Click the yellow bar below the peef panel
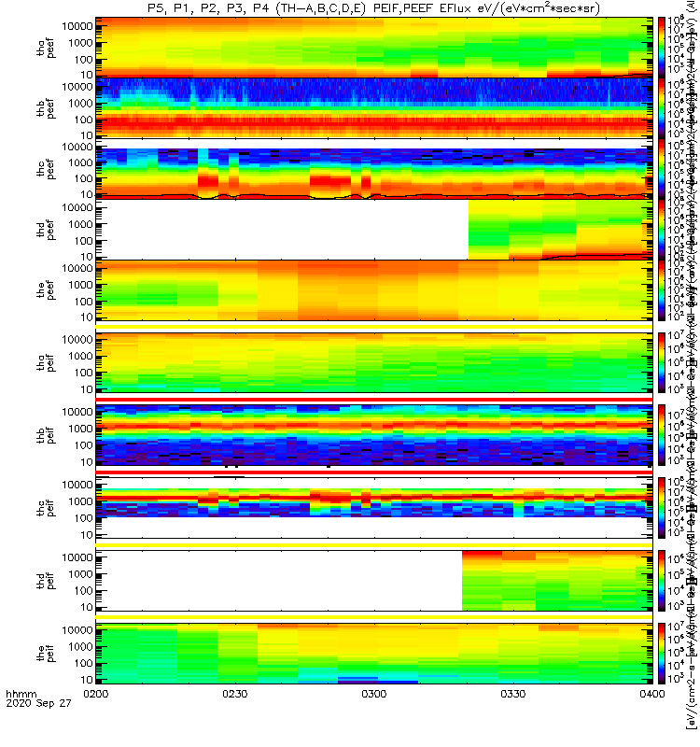Screen dimensions: 700x747 click(374, 327)
